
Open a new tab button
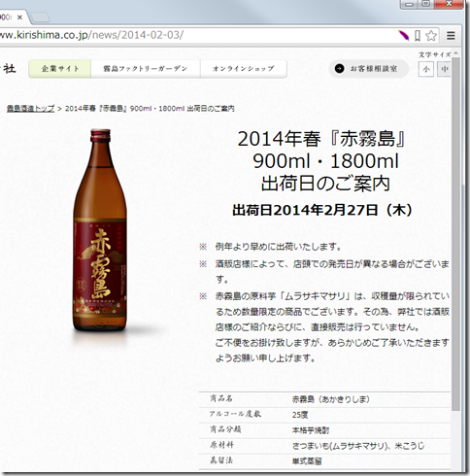(x=41, y=17)
